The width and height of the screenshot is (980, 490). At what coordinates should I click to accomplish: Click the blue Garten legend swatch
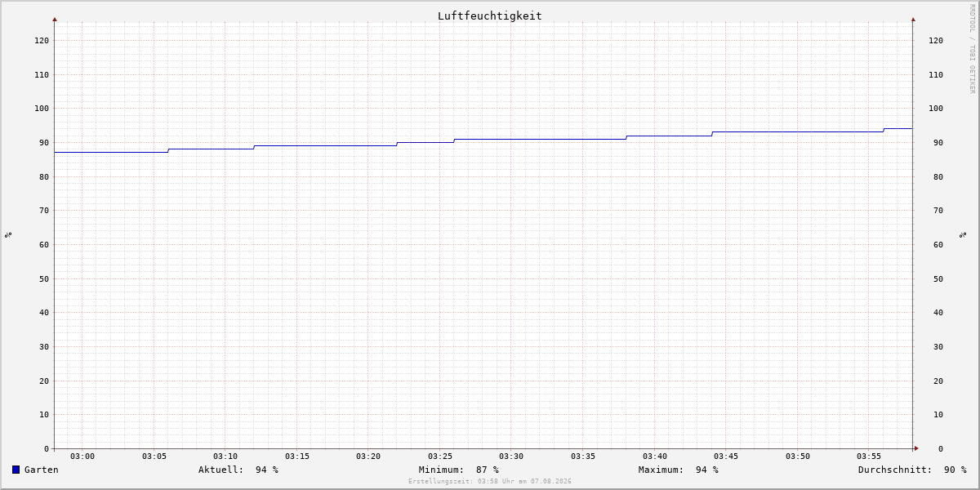click(x=16, y=470)
